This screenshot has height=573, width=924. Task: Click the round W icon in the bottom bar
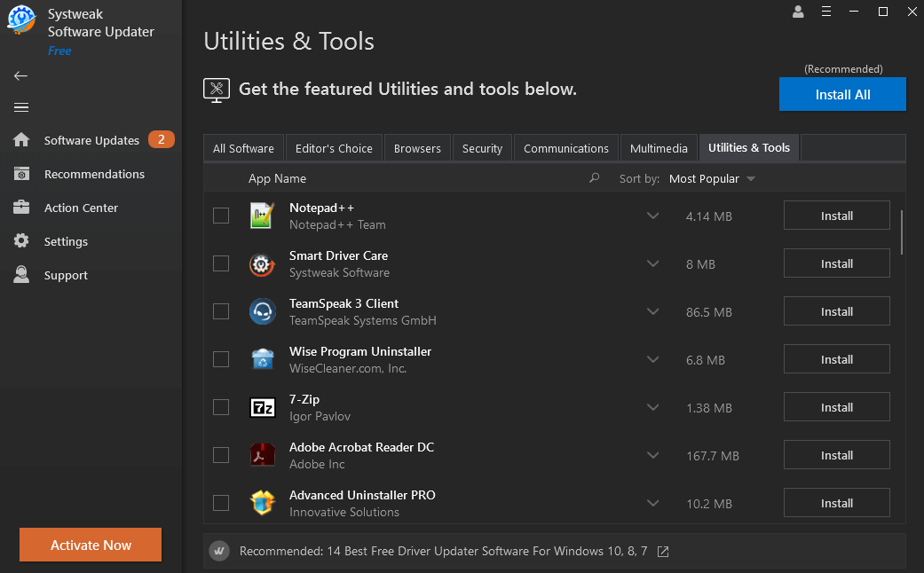219,551
